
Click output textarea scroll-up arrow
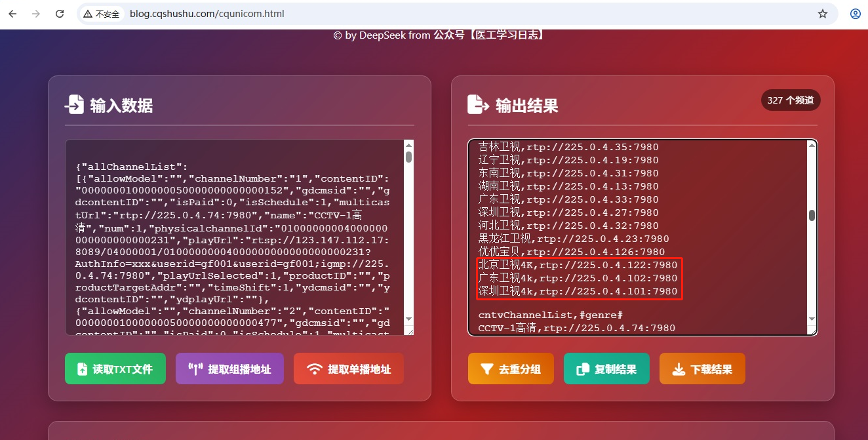(x=812, y=146)
